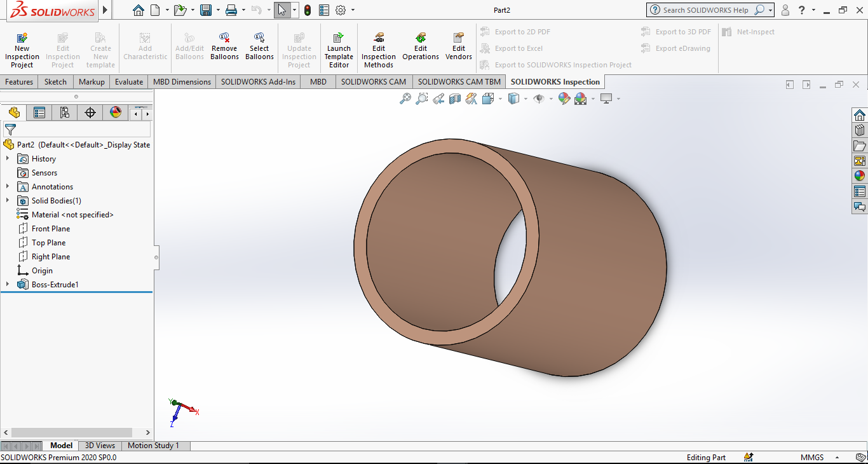This screenshot has height=464, width=868.
Task: Click the Select Balloons tool
Action: pos(259,38)
